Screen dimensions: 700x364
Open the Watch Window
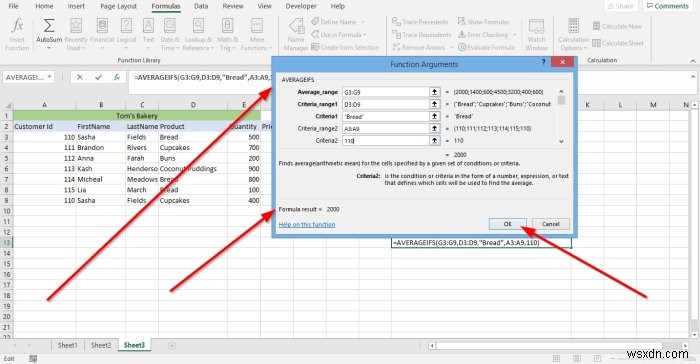pos(536,34)
